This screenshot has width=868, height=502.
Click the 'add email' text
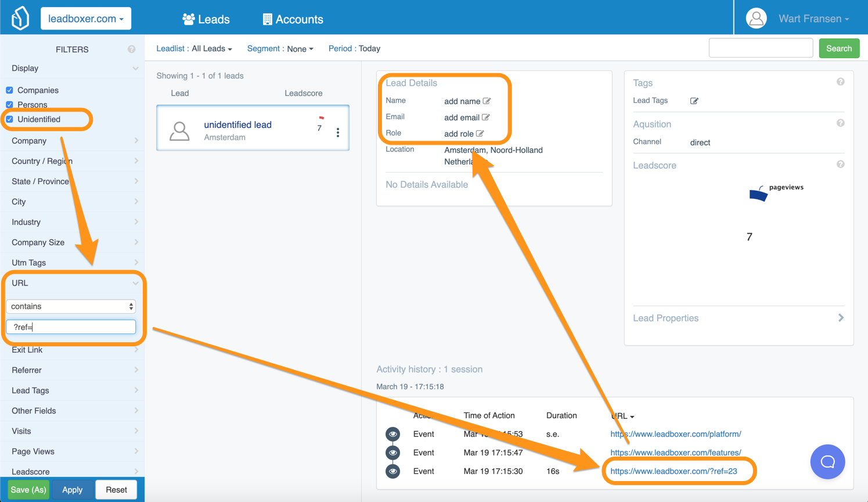[x=462, y=117]
